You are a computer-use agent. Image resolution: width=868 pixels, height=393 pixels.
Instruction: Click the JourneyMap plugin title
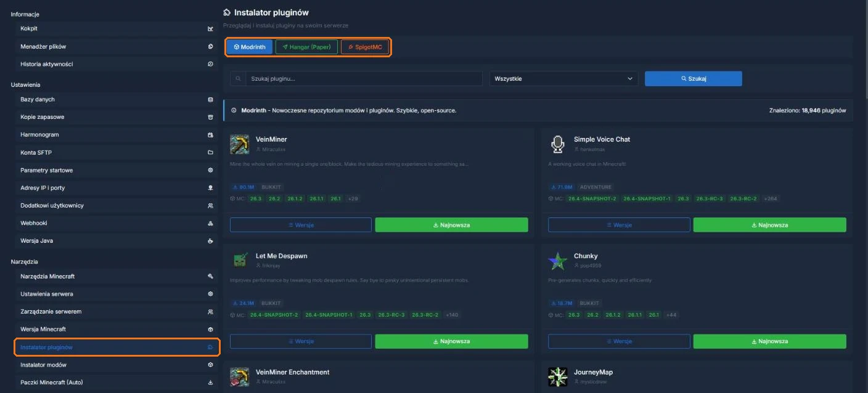pyautogui.click(x=593, y=372)
